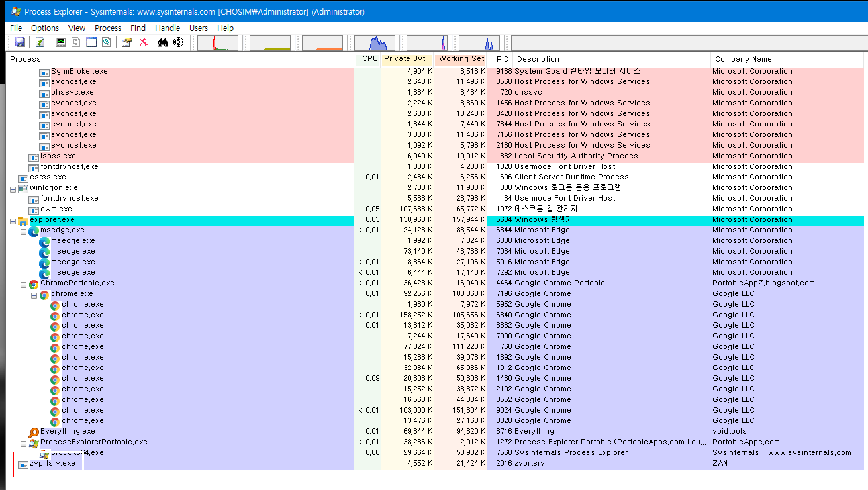This screenshot has width=868, height=490.
Task: Click the Everything.exe magnifier process icon
Action: click(x=34, y=432)
